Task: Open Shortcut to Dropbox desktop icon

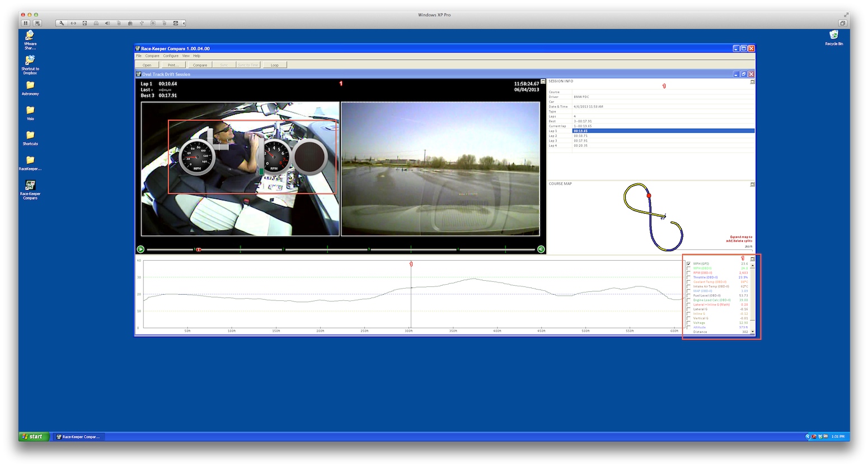Action: click(30, 65)
